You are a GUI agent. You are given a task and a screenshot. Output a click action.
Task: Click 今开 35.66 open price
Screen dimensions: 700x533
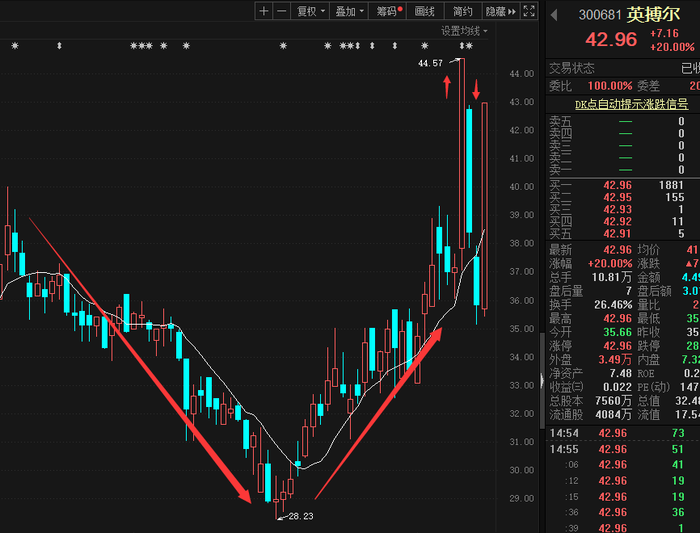617,332
